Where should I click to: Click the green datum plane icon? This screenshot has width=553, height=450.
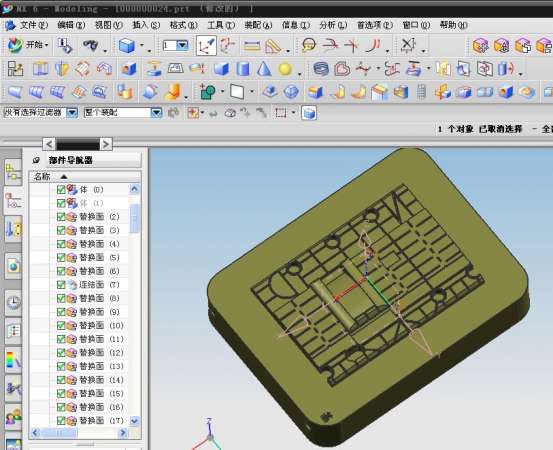tap(207, 92)
